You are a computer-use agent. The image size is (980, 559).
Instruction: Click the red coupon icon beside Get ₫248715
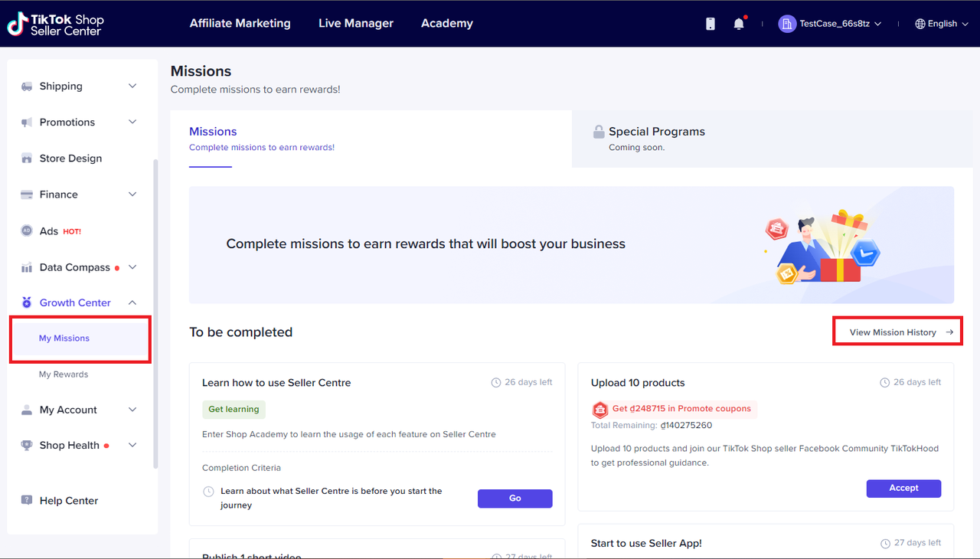tap(600, 409)
